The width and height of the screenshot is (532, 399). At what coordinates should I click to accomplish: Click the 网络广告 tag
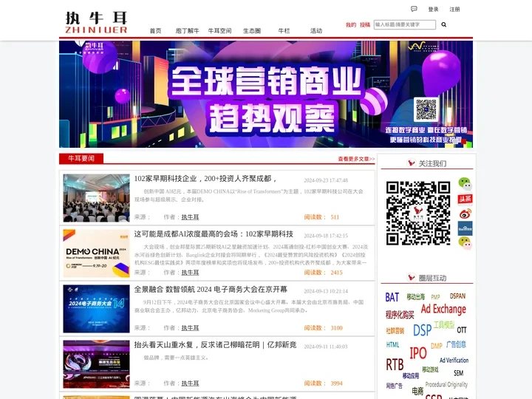(395, 386)
